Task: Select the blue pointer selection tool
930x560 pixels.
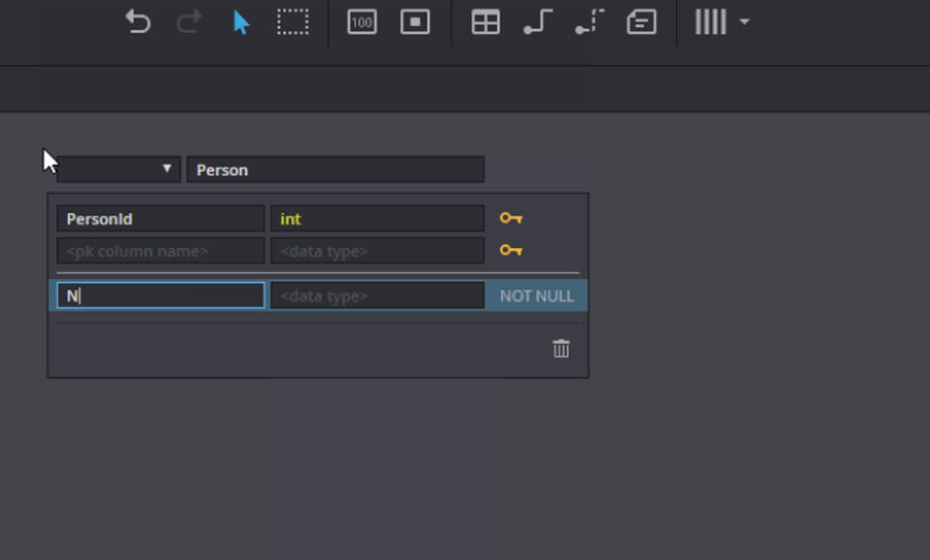Action: click(x=241, y=22)
